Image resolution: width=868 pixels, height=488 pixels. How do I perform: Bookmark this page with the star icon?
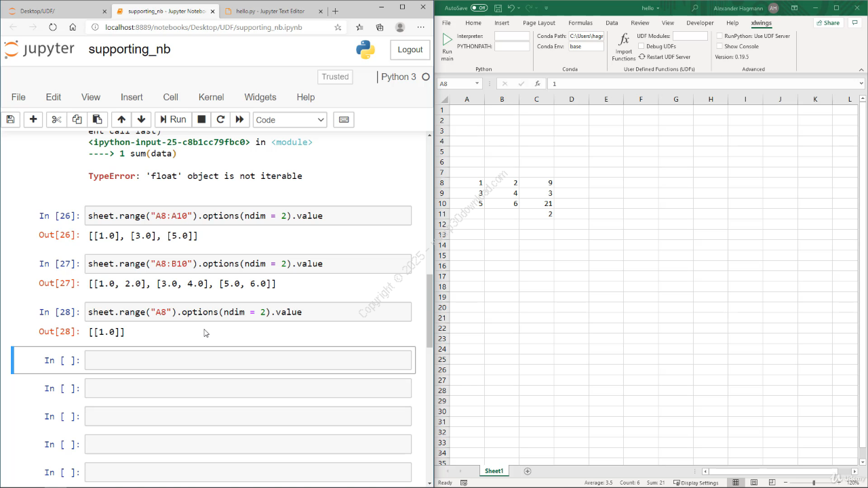pyautogui.click(x=338, y=27)
